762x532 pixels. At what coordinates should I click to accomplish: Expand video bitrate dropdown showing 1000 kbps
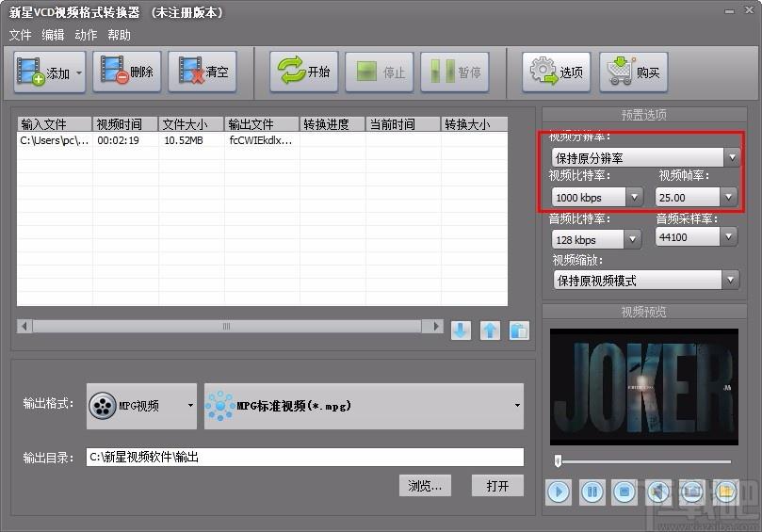(x=634, y=197)
